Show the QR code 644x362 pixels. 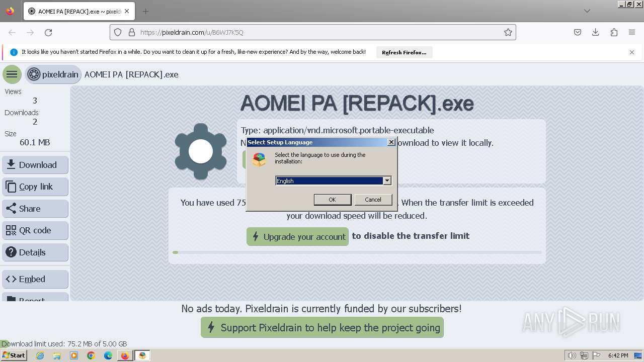(x=35, y=230)
